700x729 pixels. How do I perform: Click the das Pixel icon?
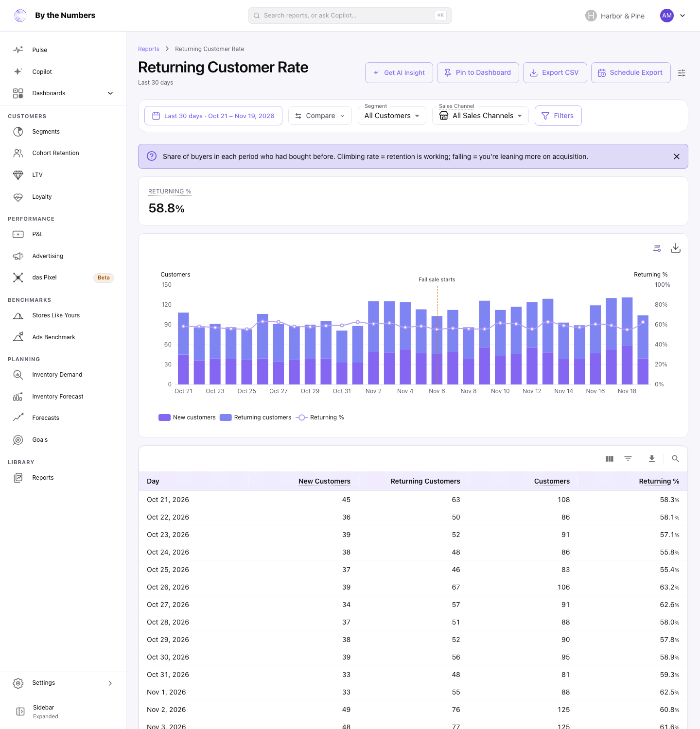point(18,278)
